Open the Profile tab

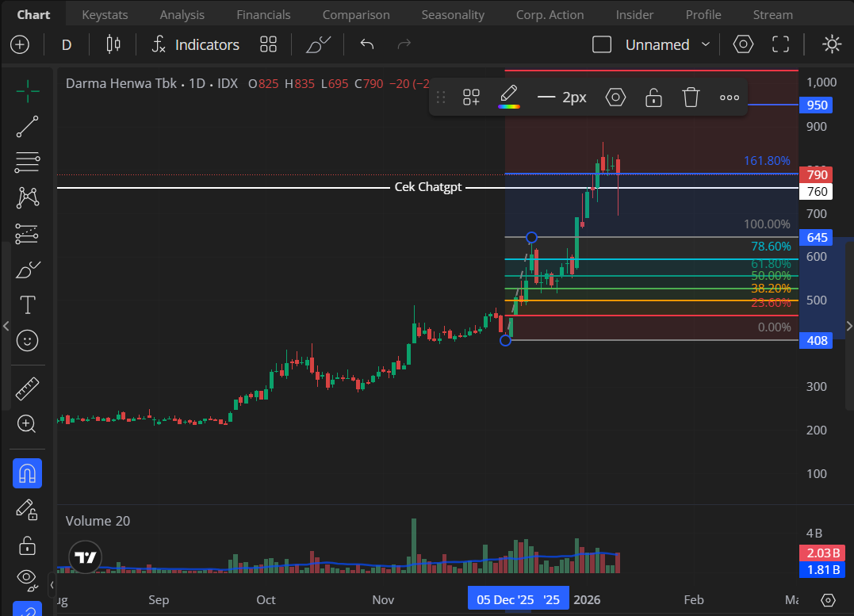point(703,15)
